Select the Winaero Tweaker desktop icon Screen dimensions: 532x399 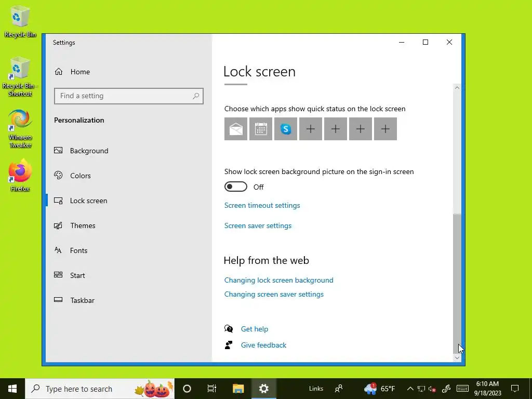coord(20,129)
